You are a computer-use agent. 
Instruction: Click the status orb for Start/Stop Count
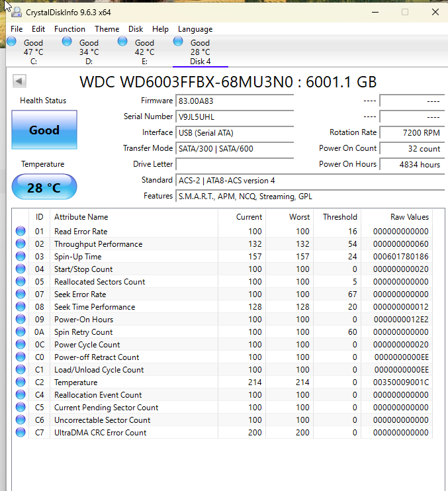coord(21,269)
